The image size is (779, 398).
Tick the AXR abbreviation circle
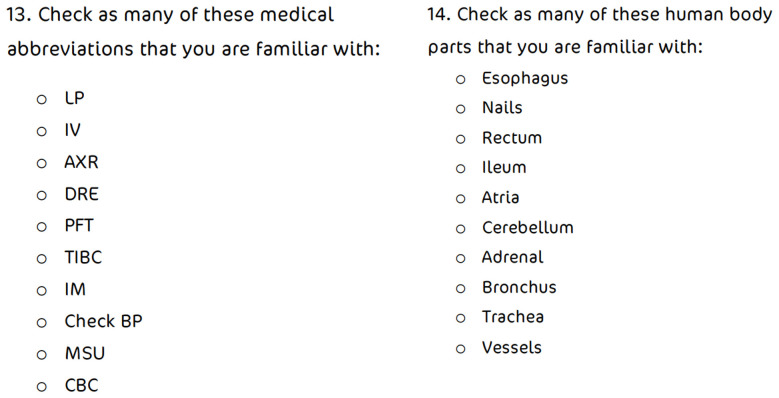tap(42, 163)
